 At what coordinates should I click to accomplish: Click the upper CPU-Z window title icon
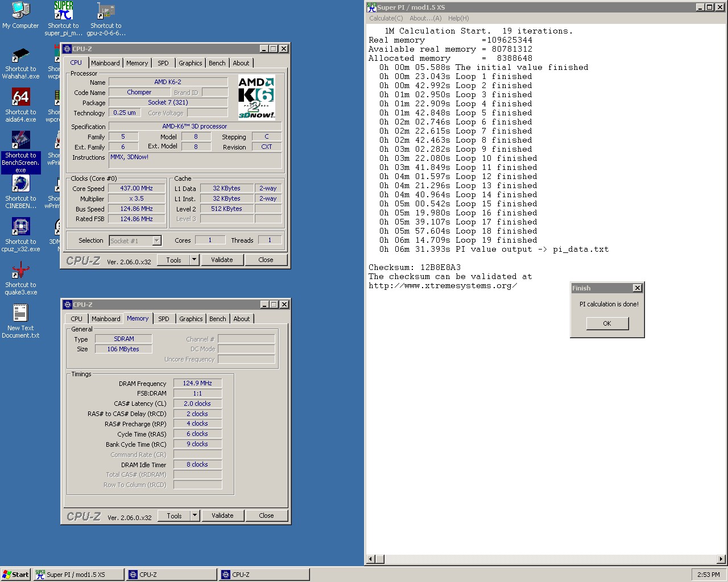coord(67,49)
